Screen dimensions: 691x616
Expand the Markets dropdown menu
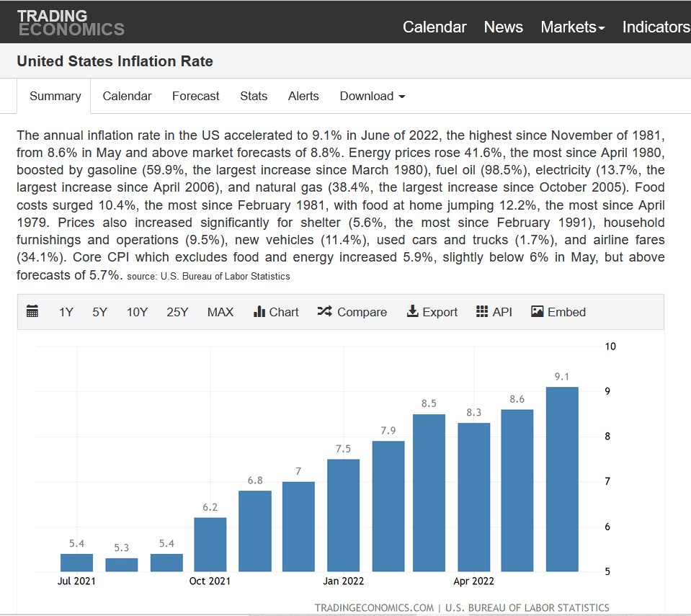[x=572, y=27]
